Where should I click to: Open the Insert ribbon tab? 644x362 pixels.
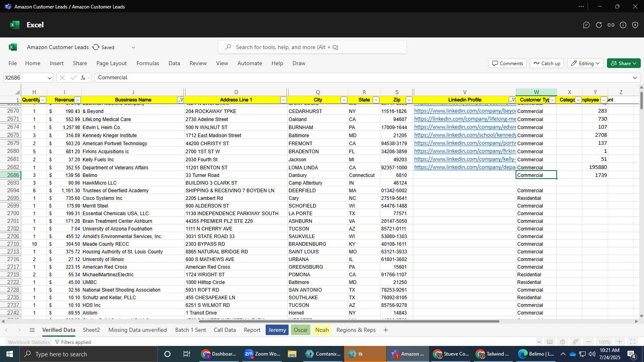(57, 63)
